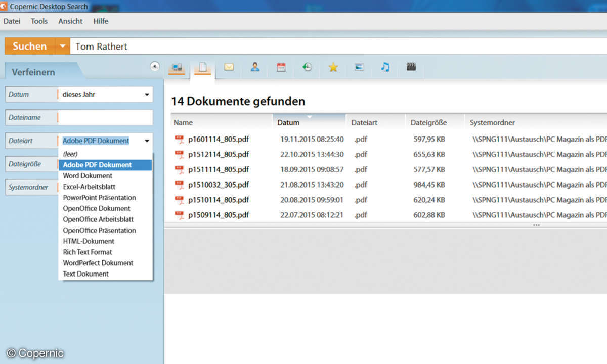Select file p1512114_805.pdf
The width and height of the screenshot is (607, 364).
coord(219,154)
